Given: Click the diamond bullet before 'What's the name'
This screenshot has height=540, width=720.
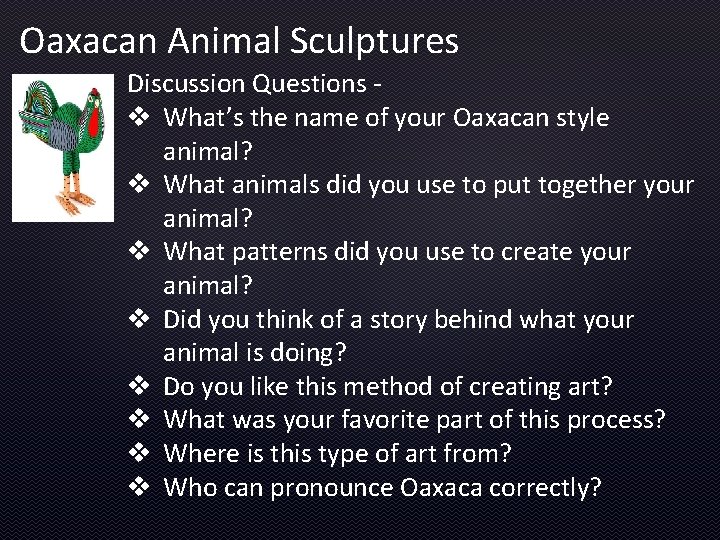Looking at the screenshot, I should pyautogui.click(x=140, y=118).
